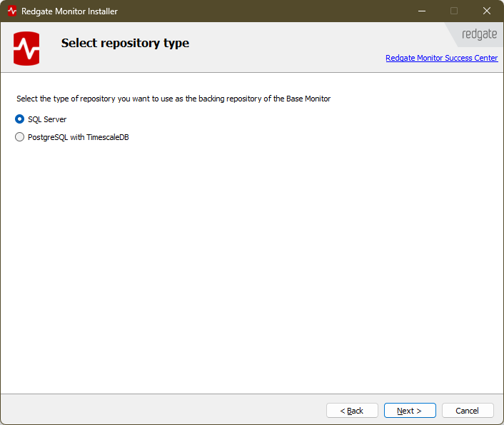Cancel the installation
This screenshot has width=504, height=425.
click(x=468, y=411)
